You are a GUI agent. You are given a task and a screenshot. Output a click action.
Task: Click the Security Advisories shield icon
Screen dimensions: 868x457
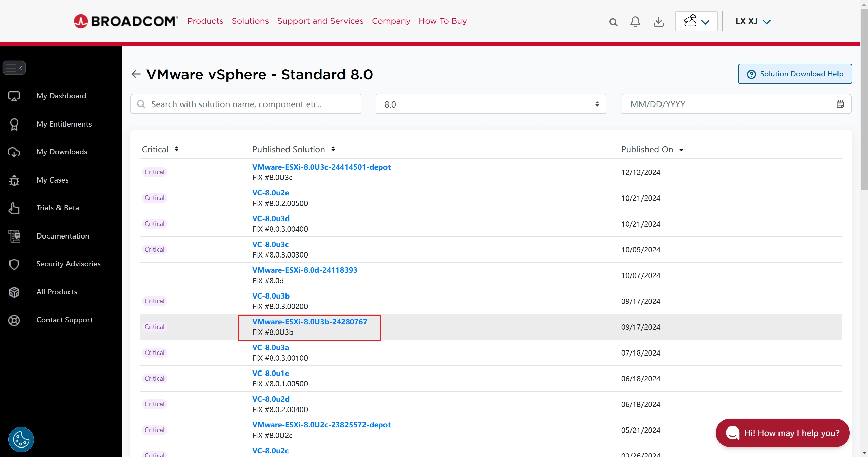[x=14, y=264]
